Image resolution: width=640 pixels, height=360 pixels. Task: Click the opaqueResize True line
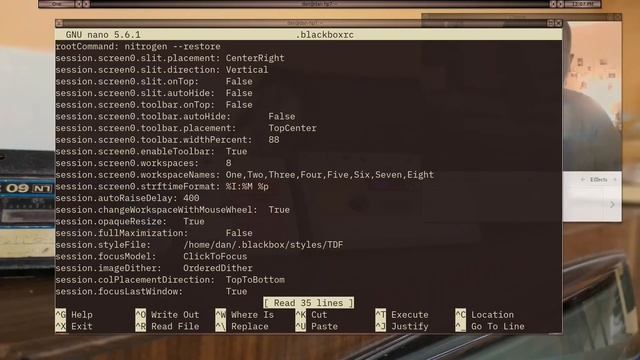tap(130, 222)
